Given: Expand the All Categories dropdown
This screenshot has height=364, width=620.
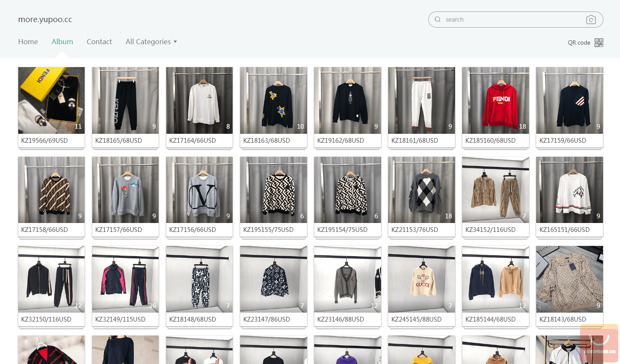Looking at the screenshot, I should click(x=151, y=42).
